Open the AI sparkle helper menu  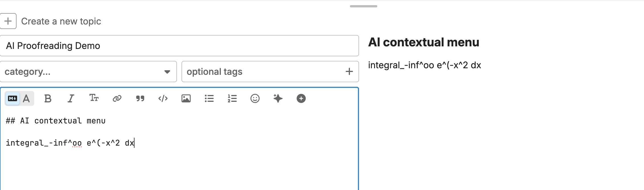278,98
